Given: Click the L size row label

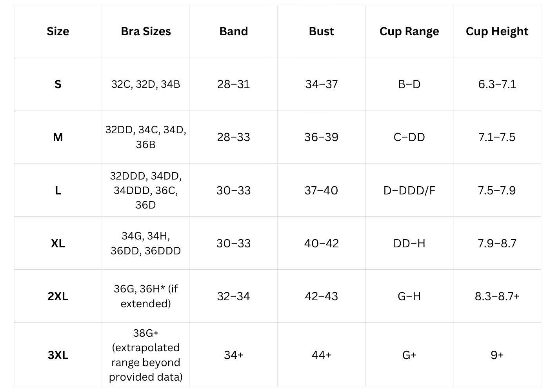Looking at the screenshot, I should pos(58,191).
